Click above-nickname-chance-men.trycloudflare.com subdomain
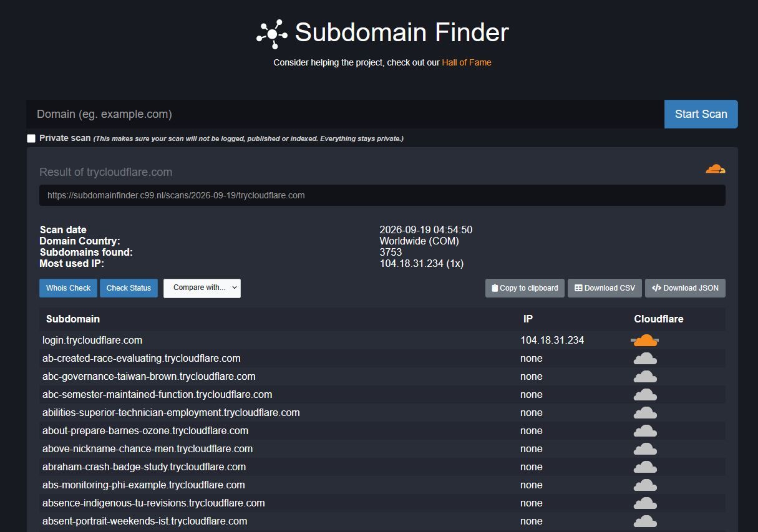 pos(148,449)
